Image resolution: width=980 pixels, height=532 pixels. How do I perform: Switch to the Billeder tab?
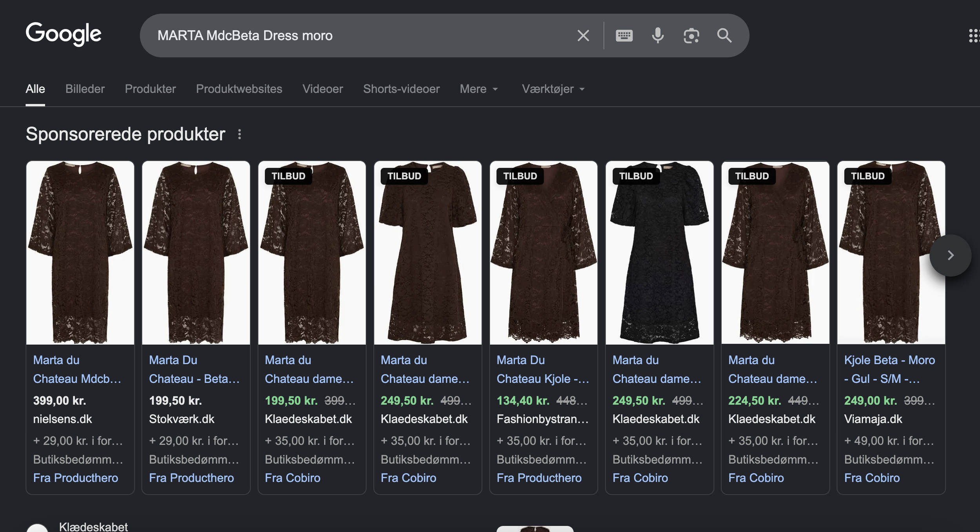(x=85, y=89)
